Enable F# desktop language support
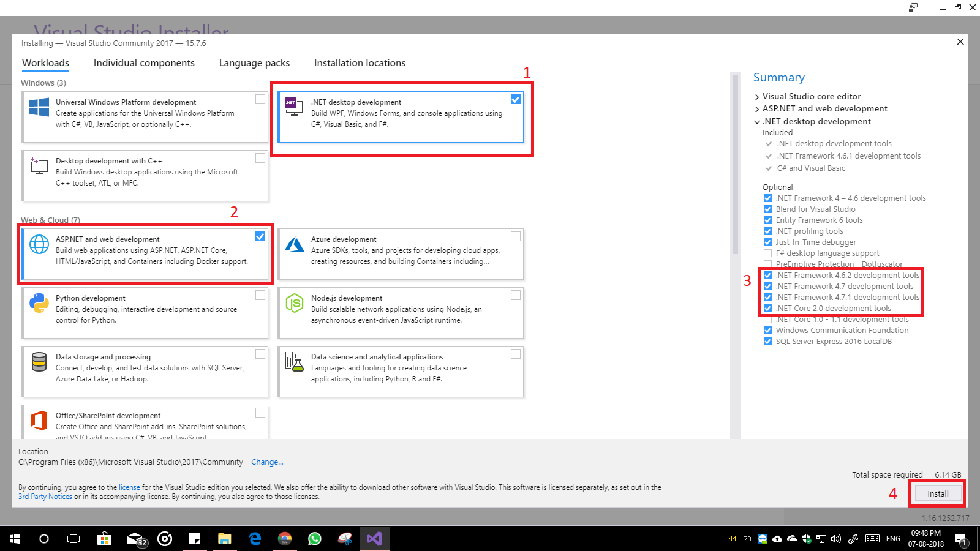Image resolution: width=980 pixels, height=551 pixels. [767, 253]
